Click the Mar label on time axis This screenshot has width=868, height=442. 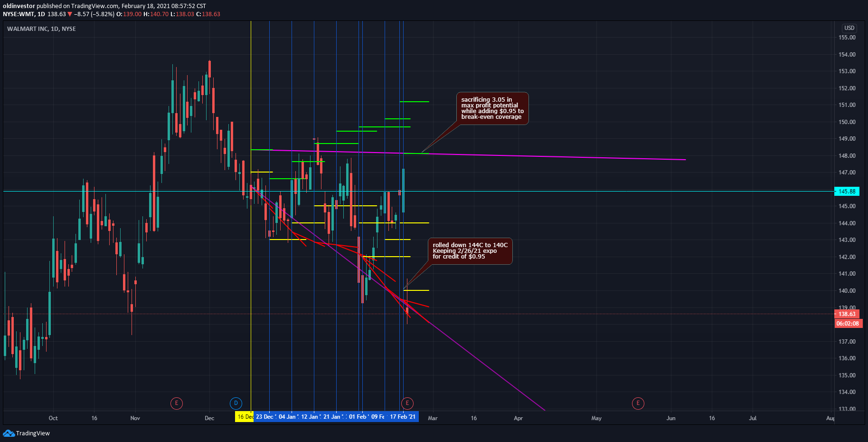tap(433, 418)
